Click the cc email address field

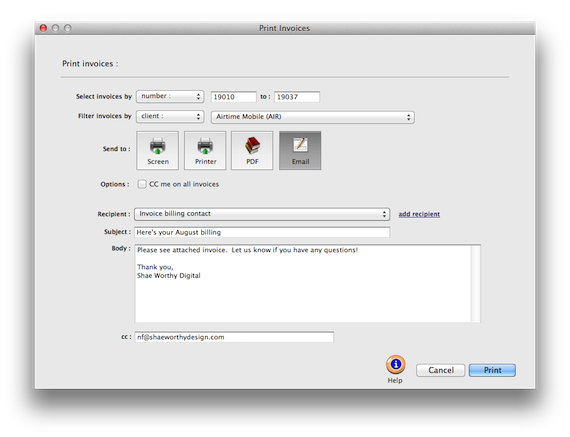click(234, 337)
